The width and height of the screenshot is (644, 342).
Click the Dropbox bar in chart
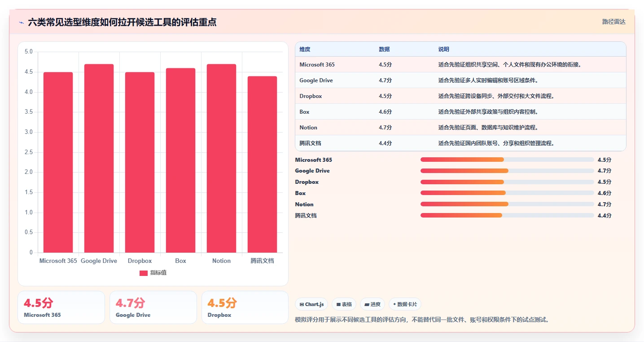pos(140,162)
